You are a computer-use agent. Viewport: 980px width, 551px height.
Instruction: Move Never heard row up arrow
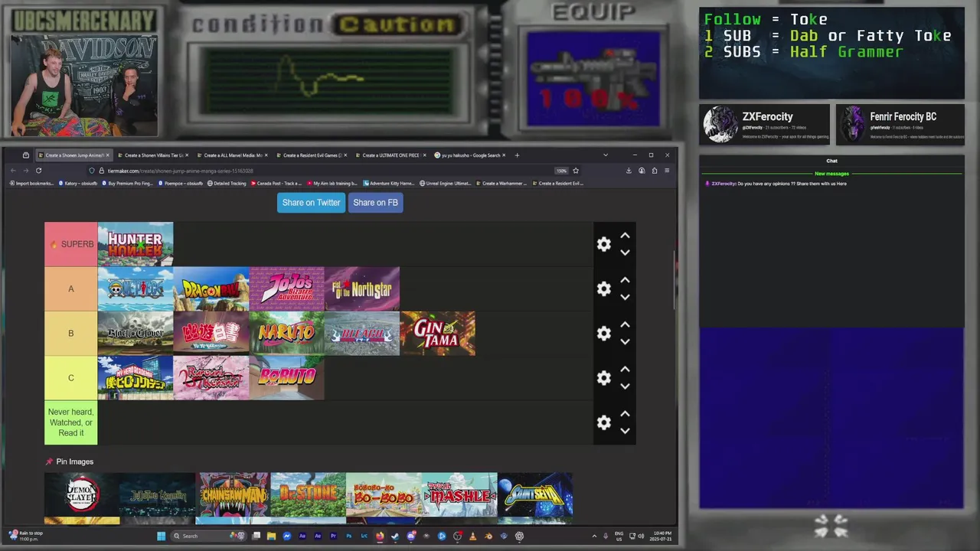(x=625, y=414)
